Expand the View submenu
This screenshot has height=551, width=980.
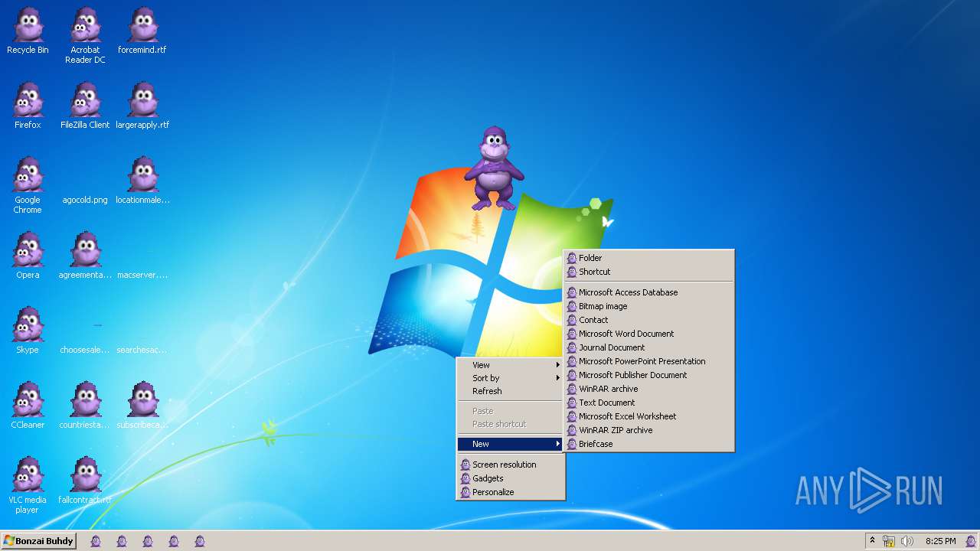[511, 365]
